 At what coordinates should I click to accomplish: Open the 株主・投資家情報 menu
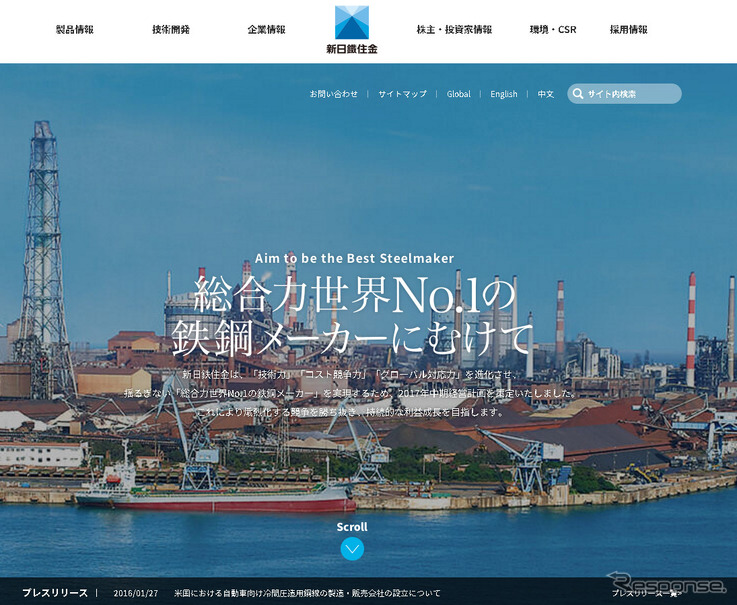[454, 30]
